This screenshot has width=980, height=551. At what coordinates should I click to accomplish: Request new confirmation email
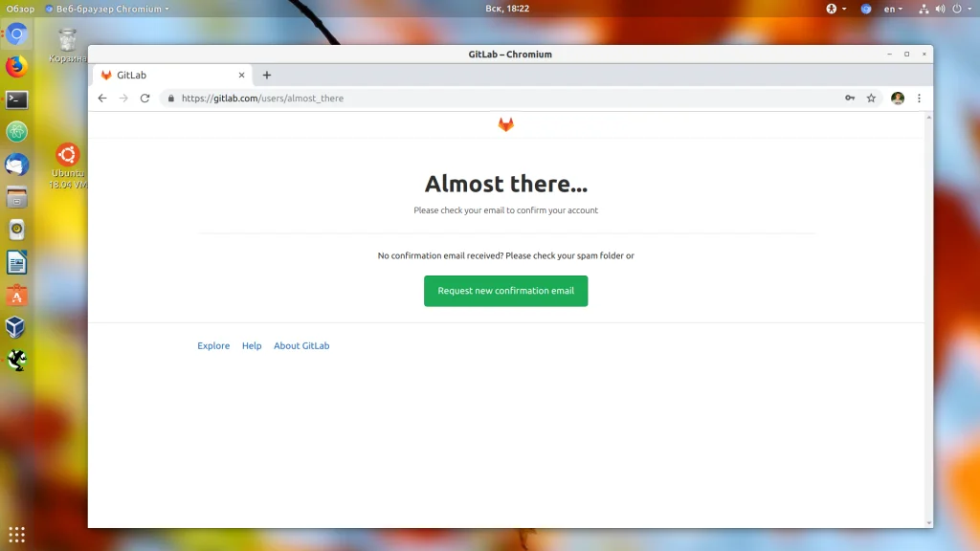pos(505,291)
